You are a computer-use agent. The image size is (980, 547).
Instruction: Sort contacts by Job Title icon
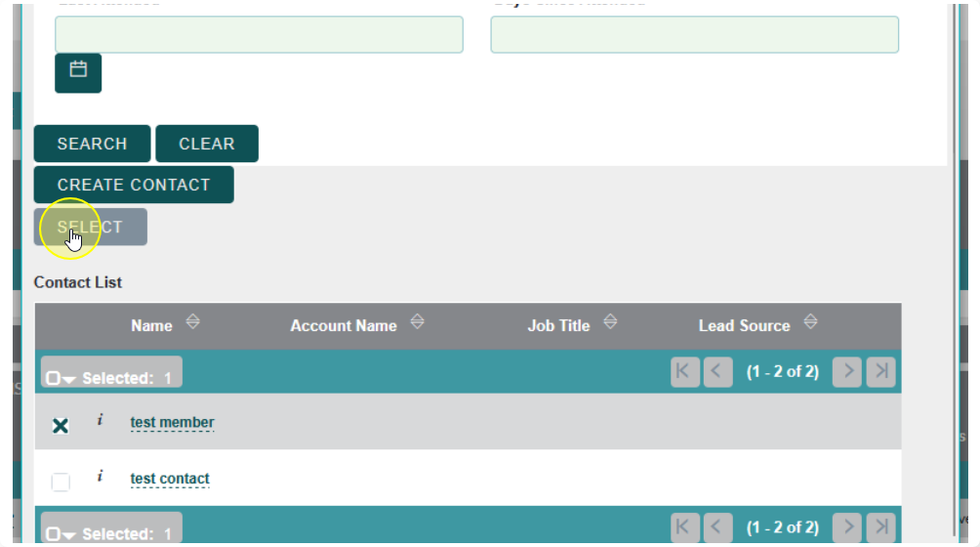[x=610, y=321]
